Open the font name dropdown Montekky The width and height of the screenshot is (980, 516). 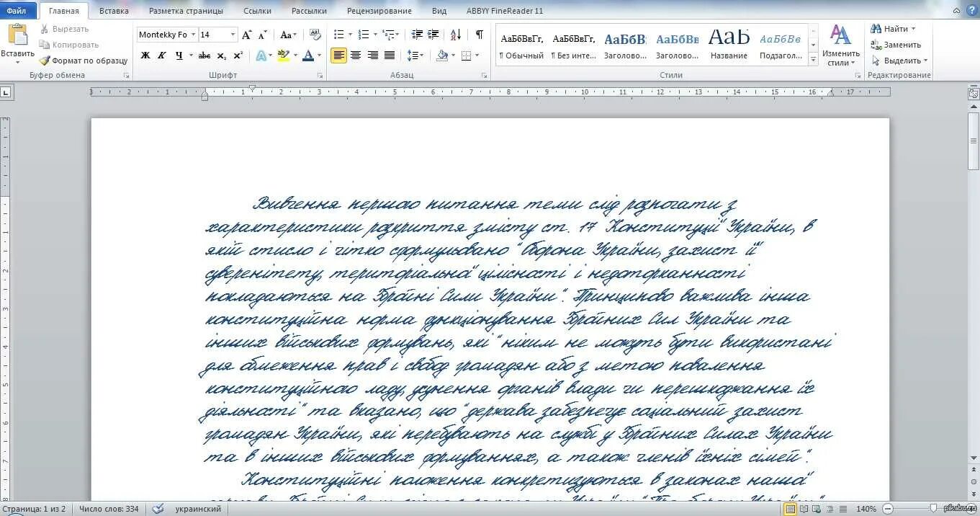(193, 35)
